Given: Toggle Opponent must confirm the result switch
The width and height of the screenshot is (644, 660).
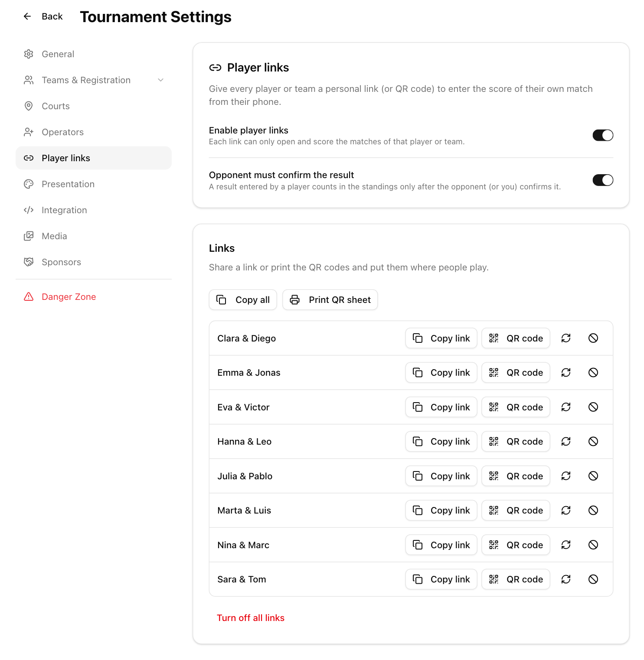Looking at the screenshot, I should [x=603, y=180].
